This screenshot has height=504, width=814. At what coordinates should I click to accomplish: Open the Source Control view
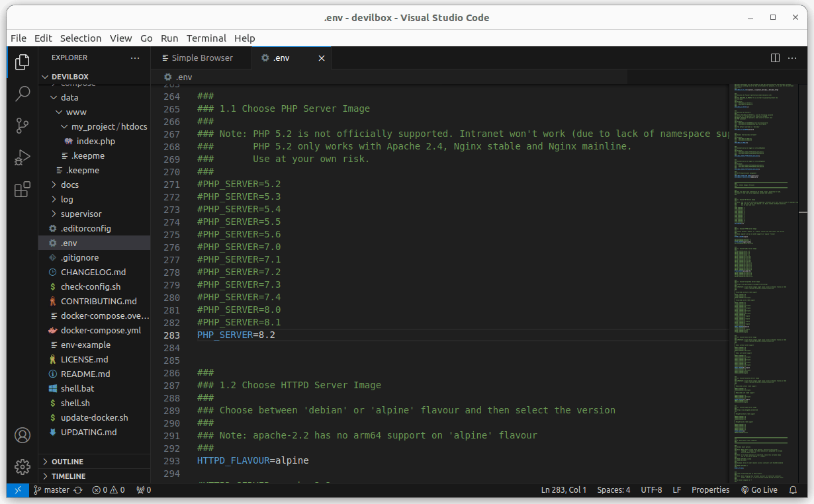pos(23,125)
